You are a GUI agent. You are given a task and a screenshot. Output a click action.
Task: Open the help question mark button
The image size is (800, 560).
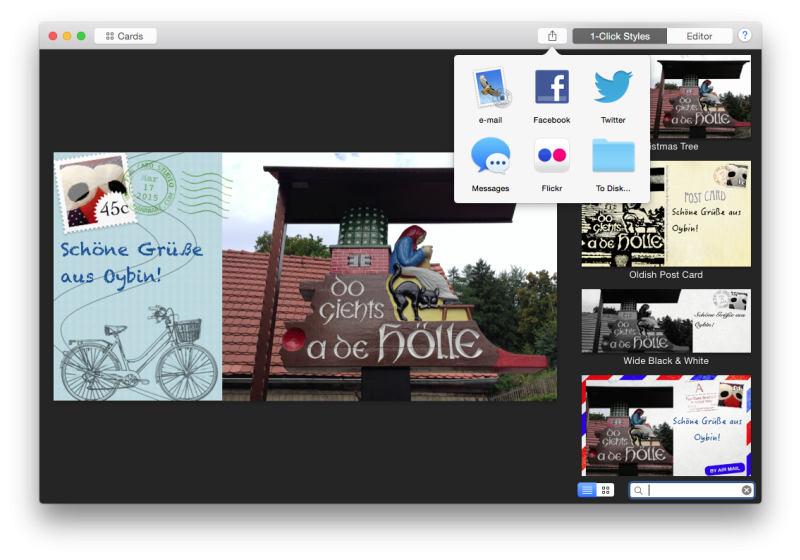click(x=745, y=36)
